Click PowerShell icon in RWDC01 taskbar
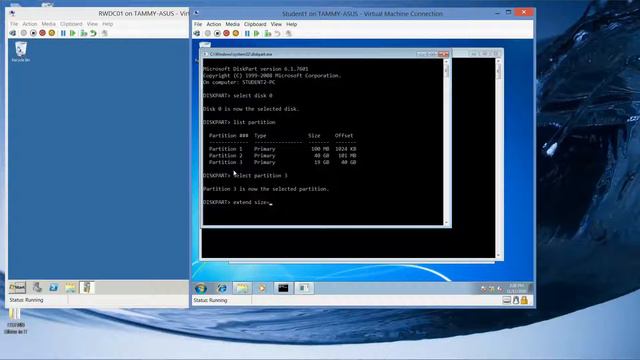Viewport: 640px width, 360px height. coord(53,287)
